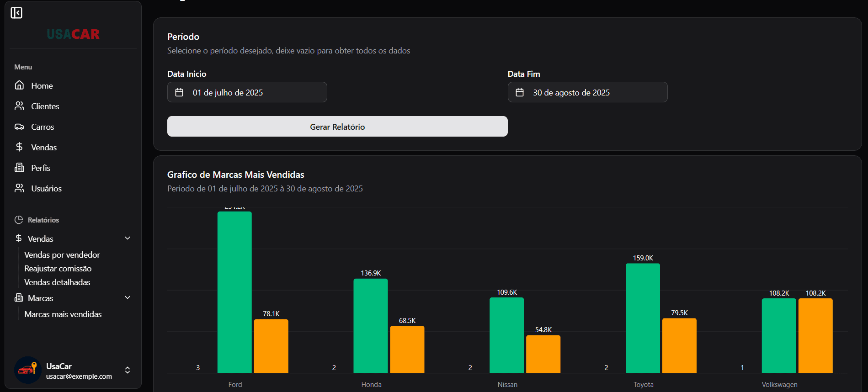Click the Home house icon
868x392 pixels.
[19, 85]
